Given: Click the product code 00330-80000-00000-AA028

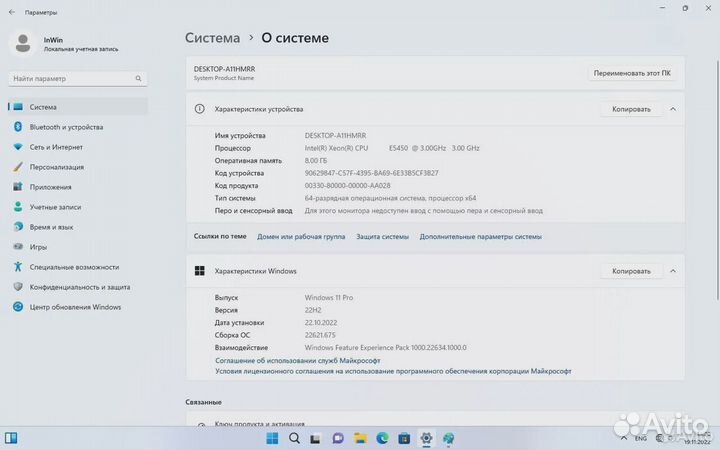Looking at the screenshot, I should tap(347, 186).
